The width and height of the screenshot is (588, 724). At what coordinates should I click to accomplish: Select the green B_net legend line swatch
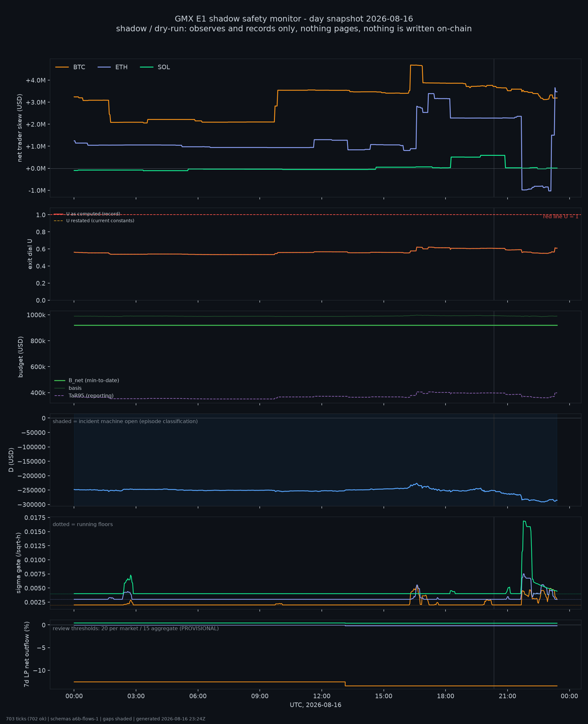[x=60, y=380]
